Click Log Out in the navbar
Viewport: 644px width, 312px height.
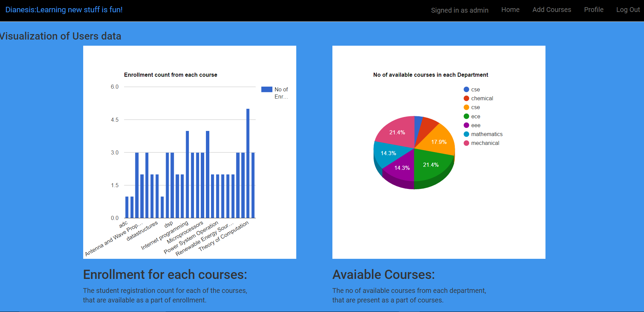click(x=628, y=10)
